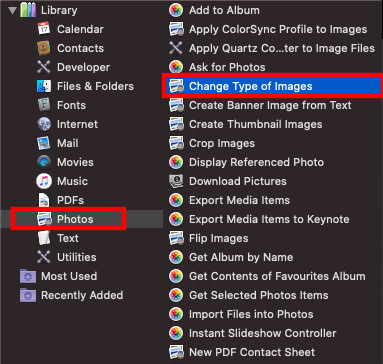Select the Library root item
Viewport: 383px width, 364px height.
click(59, 10)
